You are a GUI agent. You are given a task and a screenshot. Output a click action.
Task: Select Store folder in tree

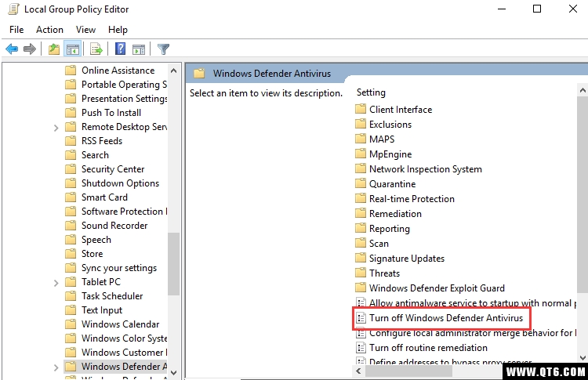(84, 254)
